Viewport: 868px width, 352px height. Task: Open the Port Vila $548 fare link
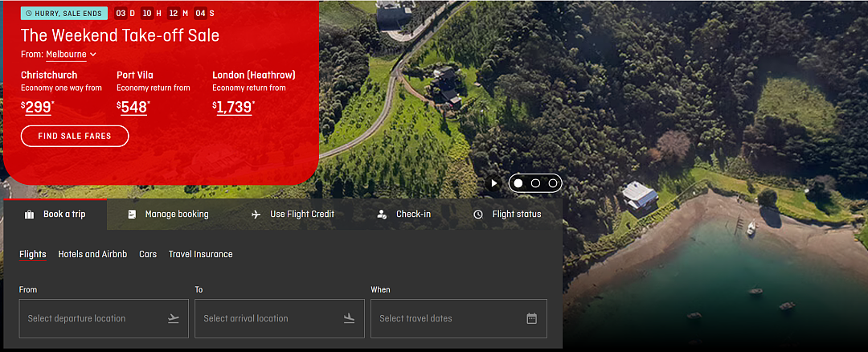click(133, 107)
